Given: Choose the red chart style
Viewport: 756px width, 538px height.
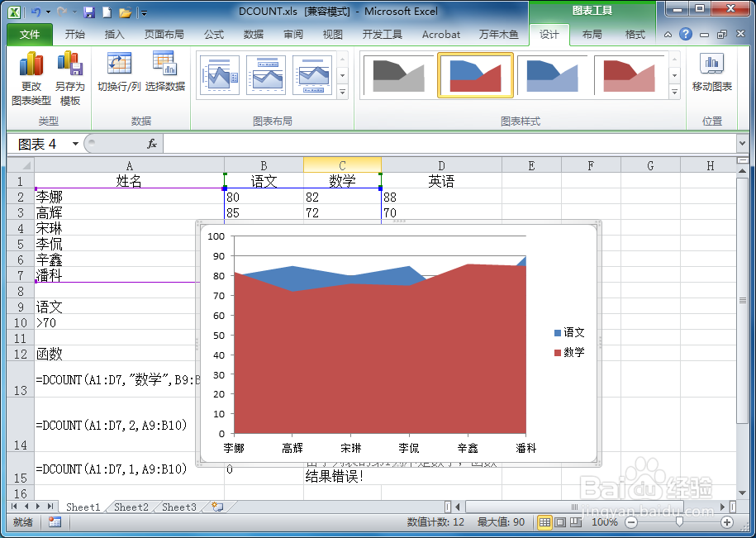Looking at the screenshot, I should (x=630, y=75).
